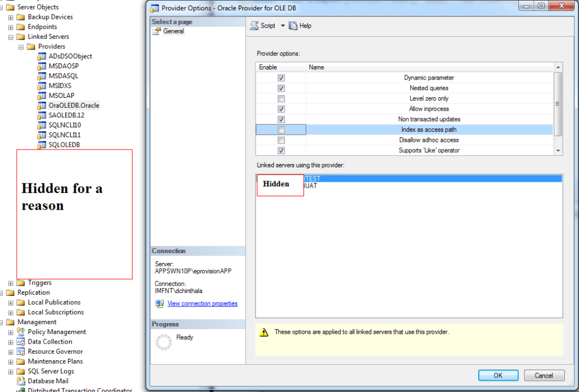Open the View connection properties link
The width and height of the screenshot is (579, 392).
tap(202, 304)
